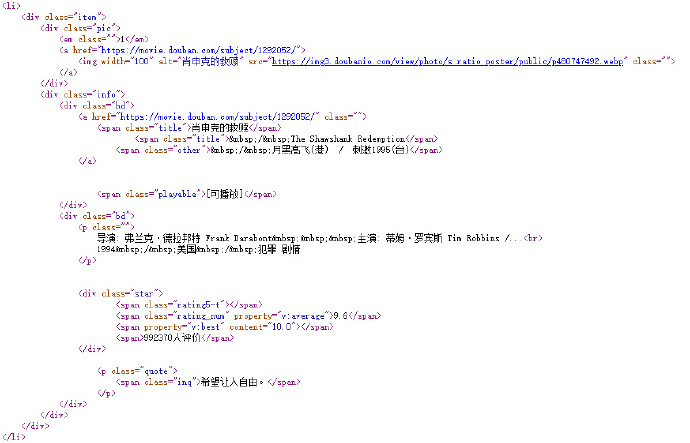The height and width of the screenshot is (443, 690).
Task: Select the div class="hd" line
Action: pyautogui.click(x=97, y=106)
